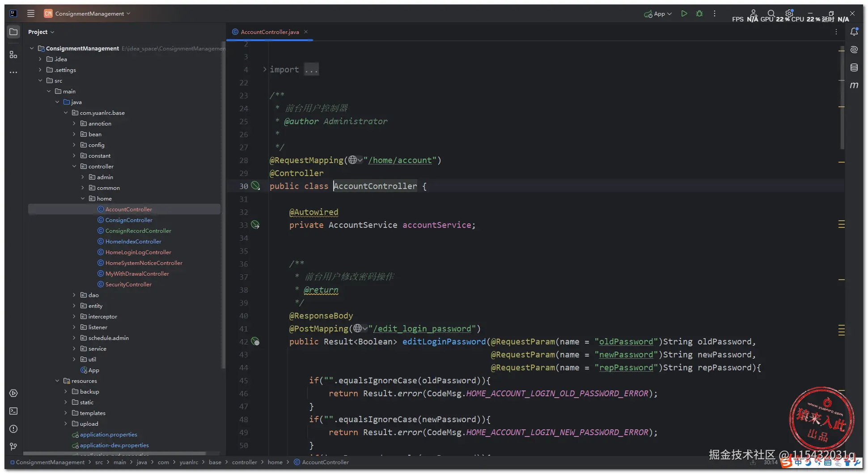
Task: Open the Notifications bell
Action: click(x=854, y=32)
